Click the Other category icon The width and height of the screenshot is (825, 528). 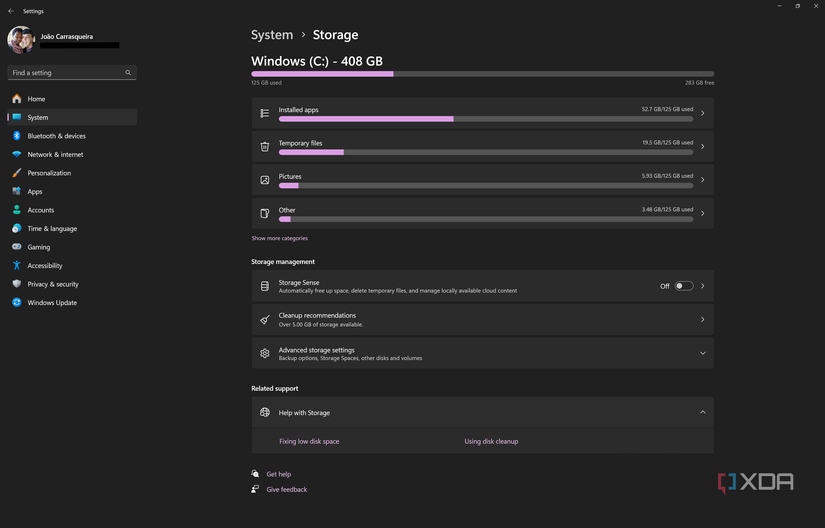point(265,214)
